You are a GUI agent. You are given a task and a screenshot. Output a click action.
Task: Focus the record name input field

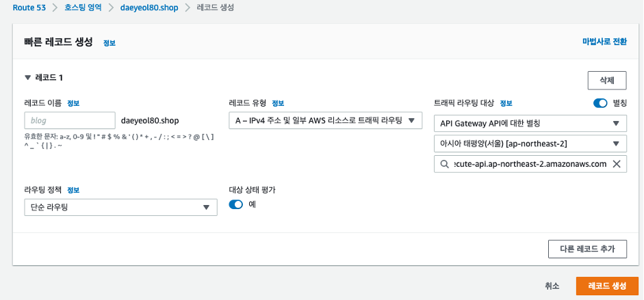pyautogui.click(x=70, y=120)
